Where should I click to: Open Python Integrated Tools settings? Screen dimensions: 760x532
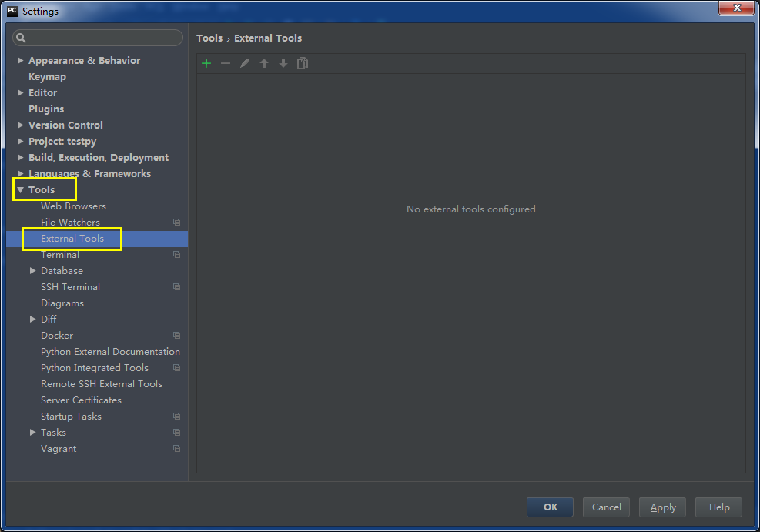tap(95, 368)
